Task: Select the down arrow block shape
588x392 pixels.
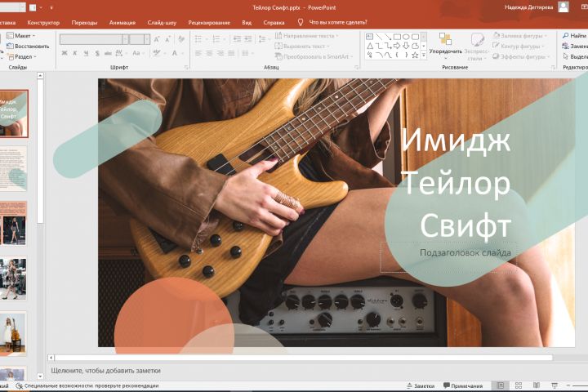Action: 406,46
